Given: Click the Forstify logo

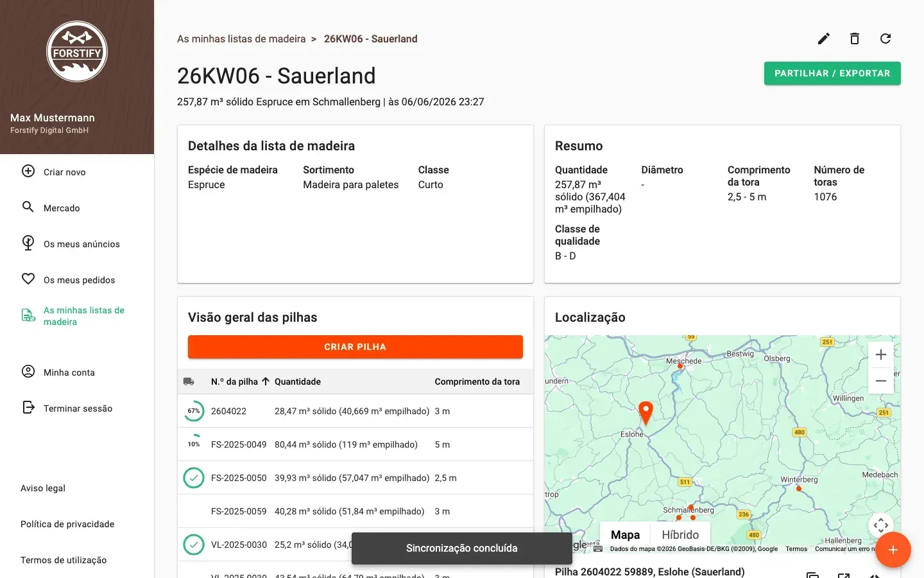Looking at the screenshot, I should click(x=77, y=51).
